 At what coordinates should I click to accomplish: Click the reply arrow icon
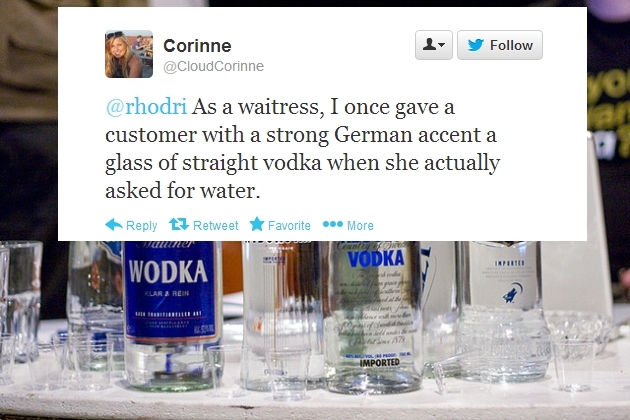pos(114,224)
